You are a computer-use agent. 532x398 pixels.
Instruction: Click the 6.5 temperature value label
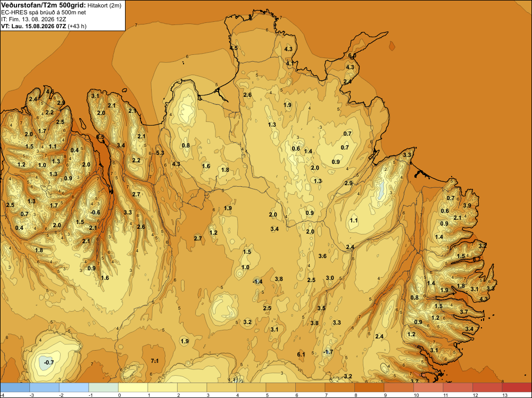point(100,137)
